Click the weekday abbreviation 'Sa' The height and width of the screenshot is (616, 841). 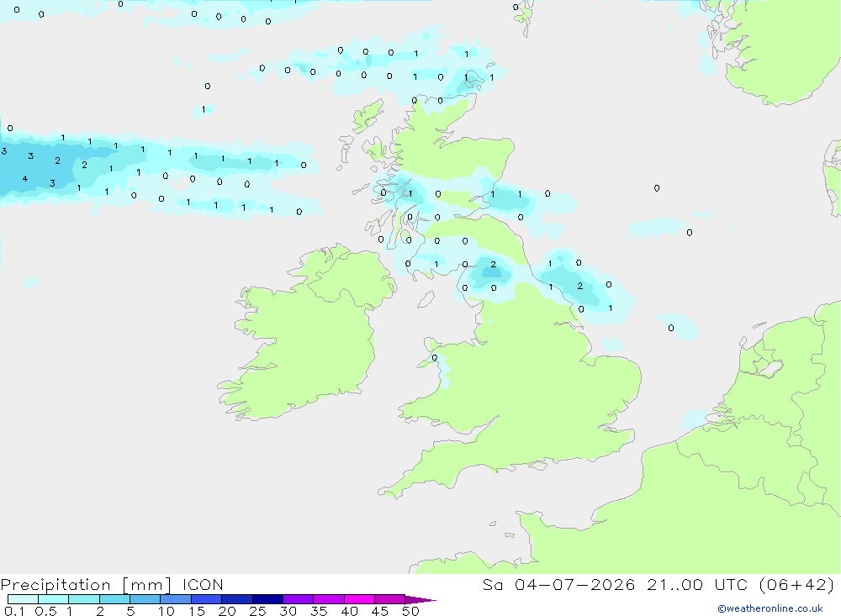pyautogui.click(x=492, y=585)
